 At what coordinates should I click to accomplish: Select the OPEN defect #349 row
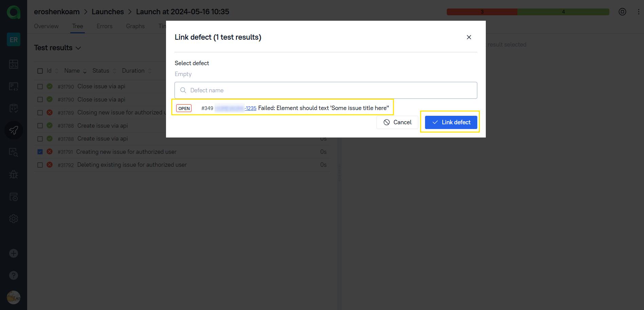coord(282,108)
